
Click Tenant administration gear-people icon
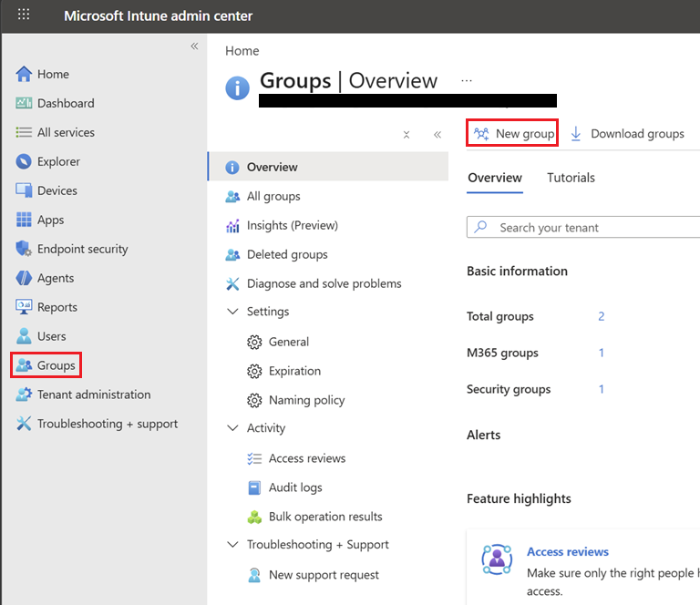[24, 395]
